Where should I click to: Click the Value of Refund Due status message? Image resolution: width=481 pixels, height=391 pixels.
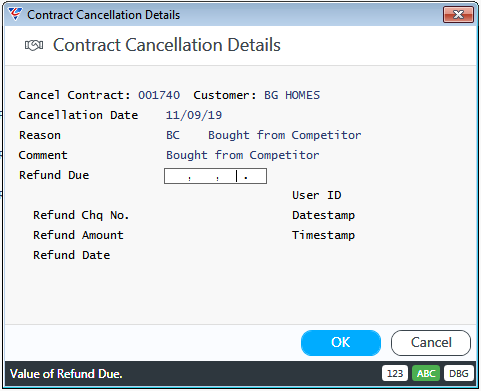66,374
